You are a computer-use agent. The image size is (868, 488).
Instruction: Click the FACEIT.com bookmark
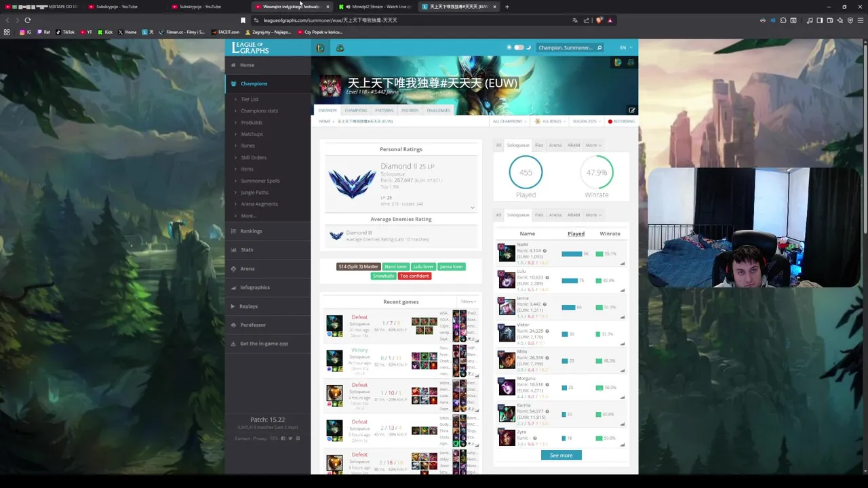pos(225,32)
